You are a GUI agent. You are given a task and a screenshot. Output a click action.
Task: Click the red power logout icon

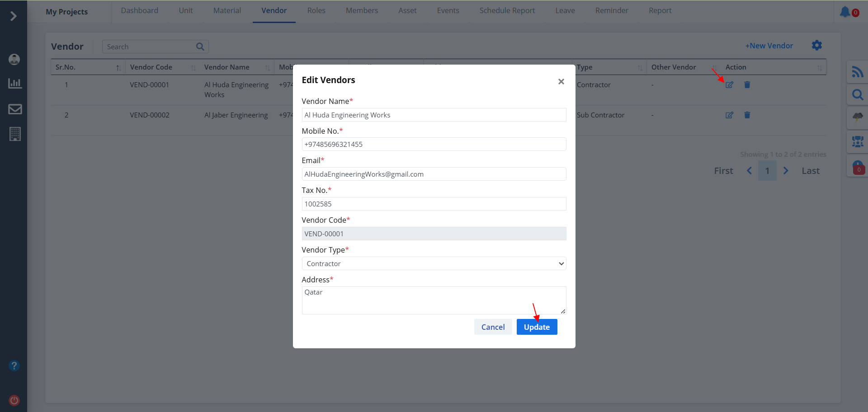click(x=14, y=400)
